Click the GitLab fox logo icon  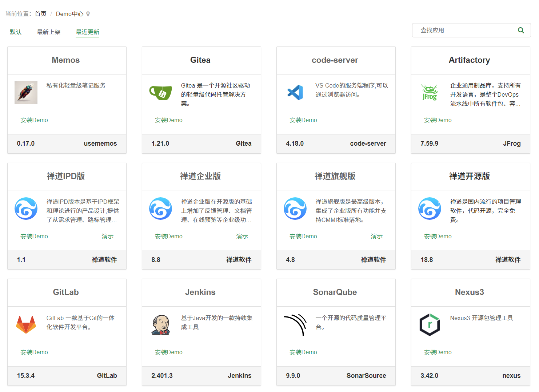[x=26, y=324]
